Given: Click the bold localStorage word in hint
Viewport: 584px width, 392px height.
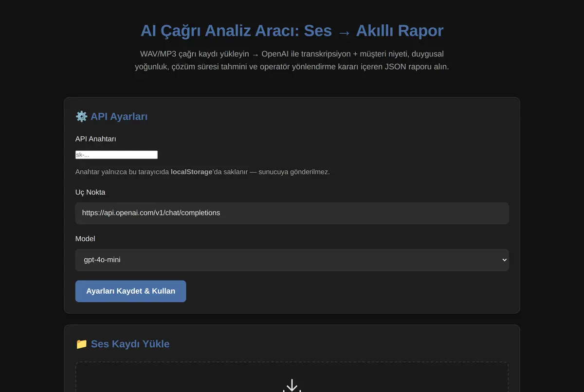Looking at the screenshot, I should pyautogui.click(x=192, y=172).
